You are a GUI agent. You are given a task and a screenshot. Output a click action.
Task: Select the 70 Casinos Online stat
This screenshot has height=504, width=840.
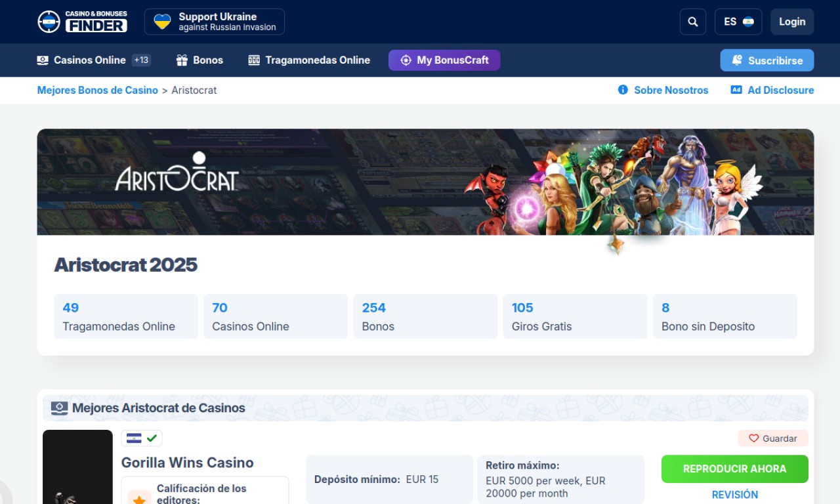276,316
